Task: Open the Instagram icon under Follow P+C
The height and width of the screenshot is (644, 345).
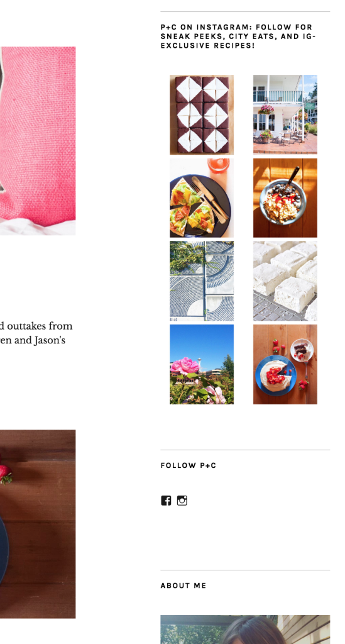Action: coord(182,500)
